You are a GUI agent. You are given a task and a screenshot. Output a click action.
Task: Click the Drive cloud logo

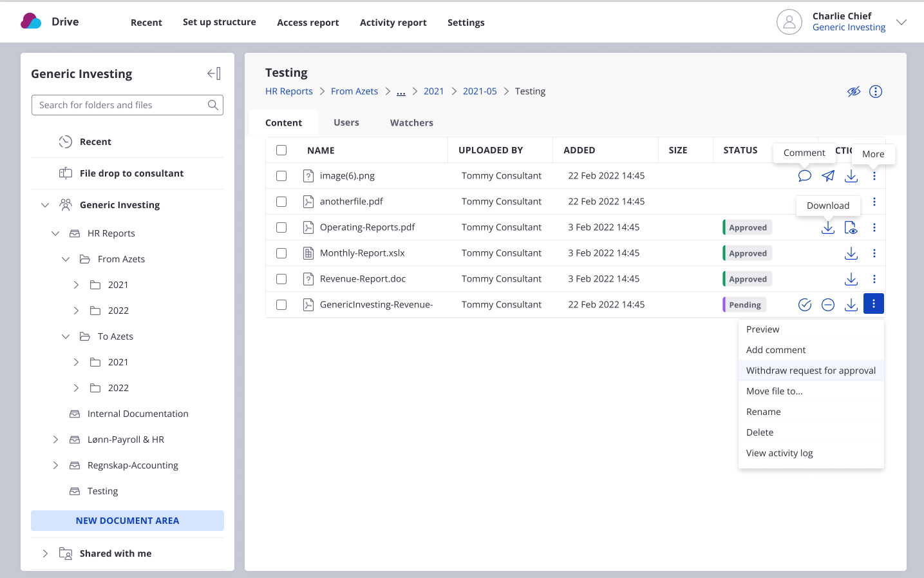(31, 21)
